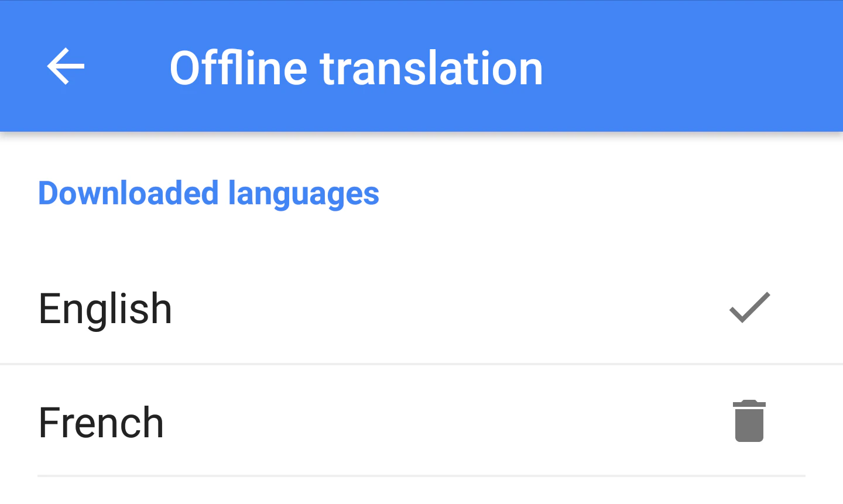Image resolution: width=843 pixels, height=504 pixels.
Task: Click the white left arrow in header
Action: (x=66, y=66)
